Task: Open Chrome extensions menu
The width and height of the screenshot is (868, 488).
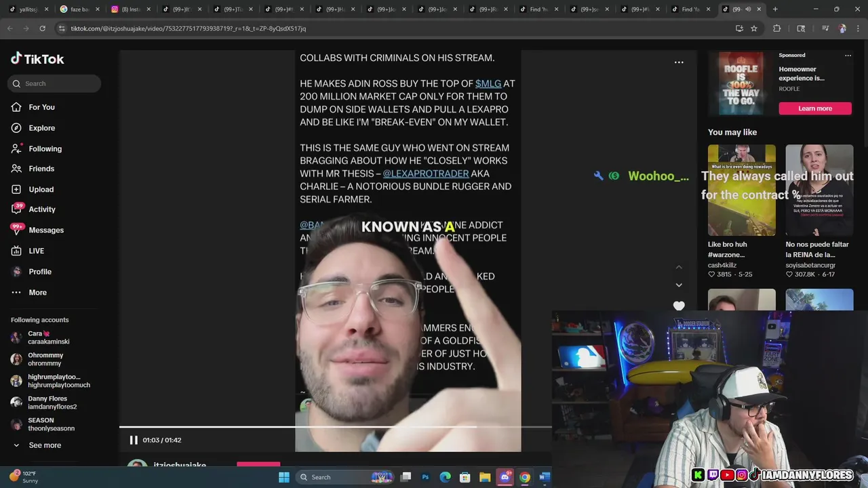Action: point(777,28)
